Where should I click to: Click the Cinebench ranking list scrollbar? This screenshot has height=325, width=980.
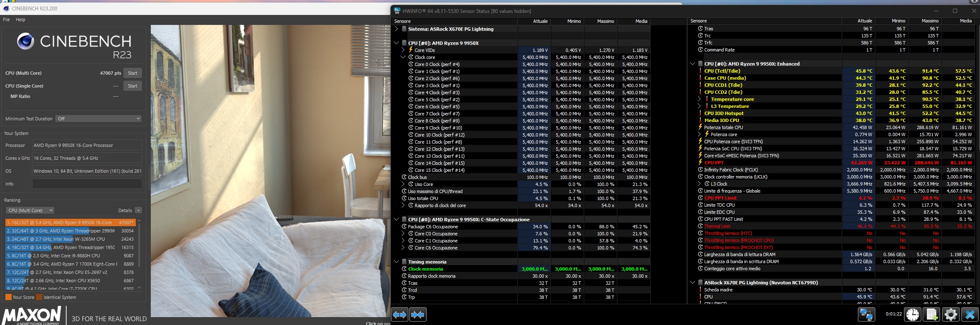coord(139,245)
